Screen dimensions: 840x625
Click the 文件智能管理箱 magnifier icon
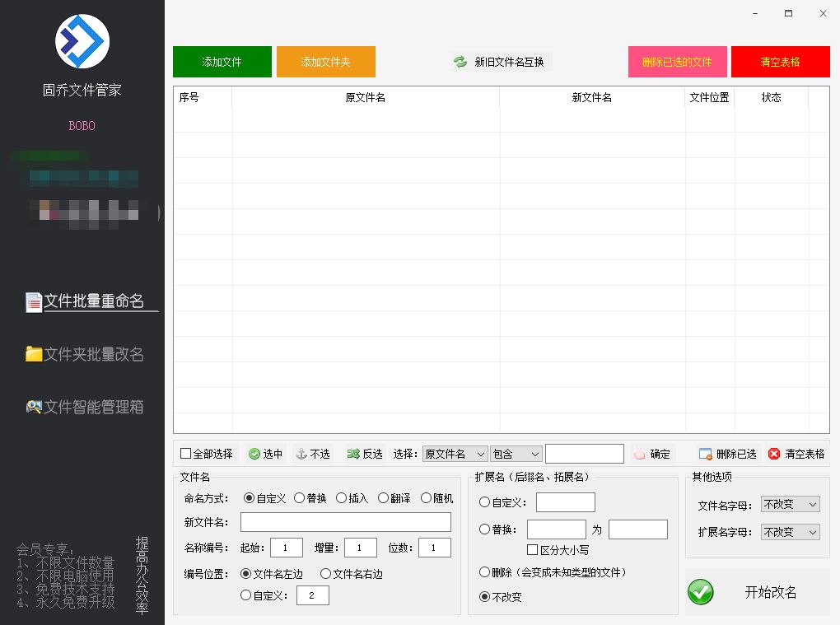tap(33, 406)
